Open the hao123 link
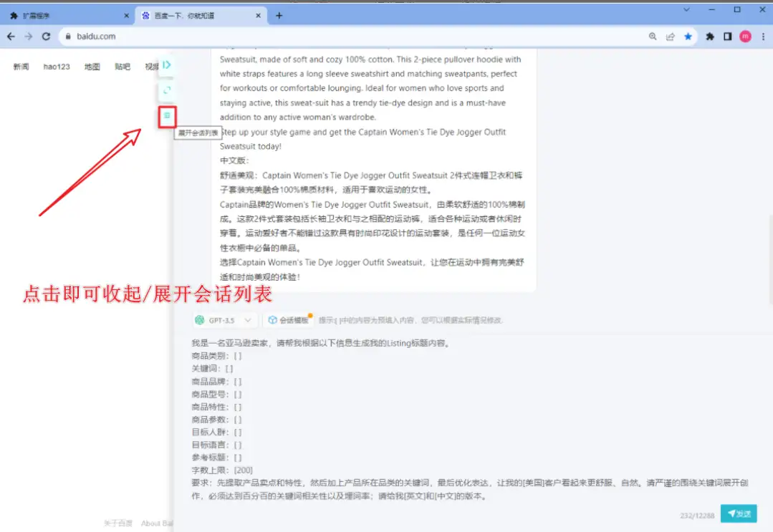The image size is (773, 532). [x=57, y=67]
